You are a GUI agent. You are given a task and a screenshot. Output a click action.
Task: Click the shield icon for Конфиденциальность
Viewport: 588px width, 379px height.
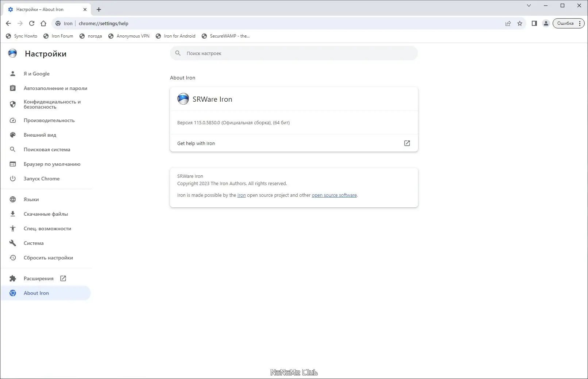pos(13,104)
